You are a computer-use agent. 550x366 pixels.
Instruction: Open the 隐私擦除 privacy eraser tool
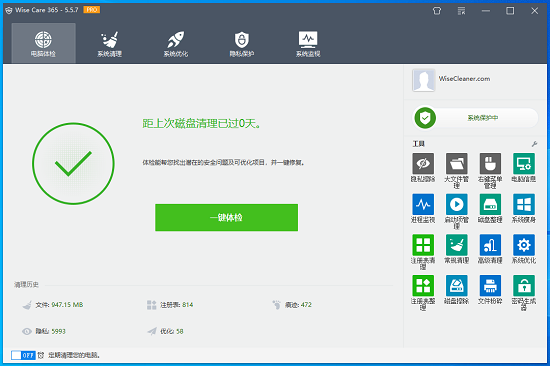pos(423,167)
